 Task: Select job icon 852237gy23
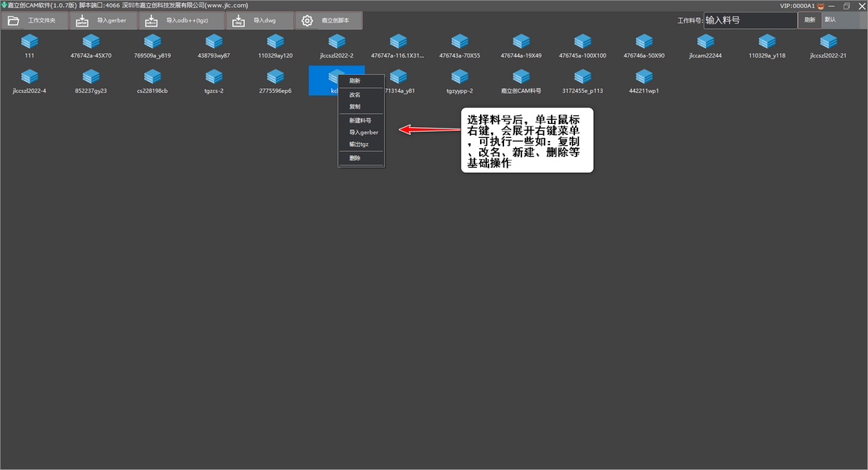91,81
